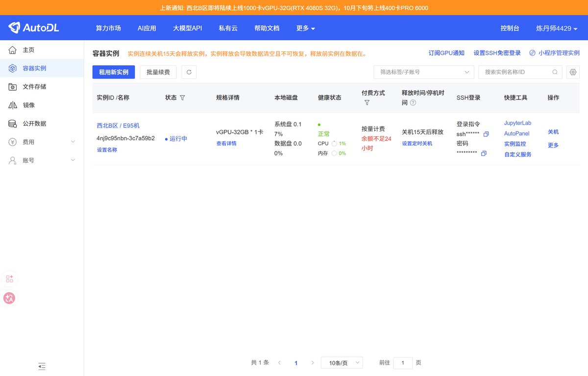
Task: Collapse the sidebar with the bottom menu icon
Action: 42,366
